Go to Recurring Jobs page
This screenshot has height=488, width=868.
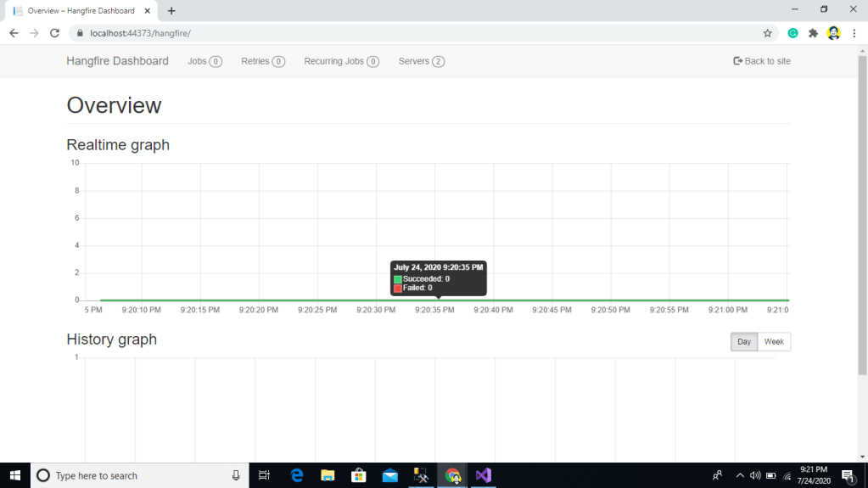coord(341,61)
